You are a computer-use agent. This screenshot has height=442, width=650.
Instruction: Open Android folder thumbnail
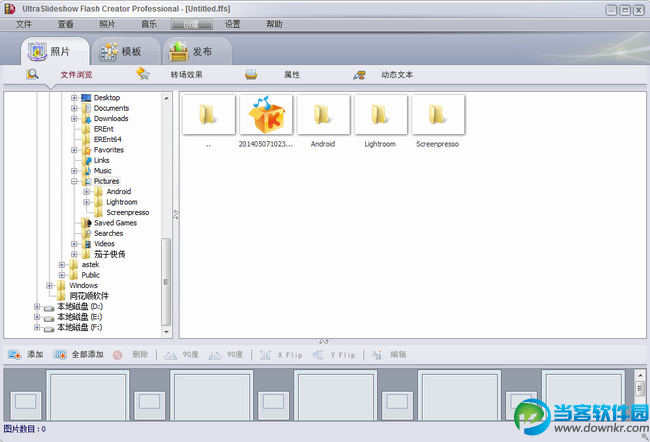tap(323, 114)
